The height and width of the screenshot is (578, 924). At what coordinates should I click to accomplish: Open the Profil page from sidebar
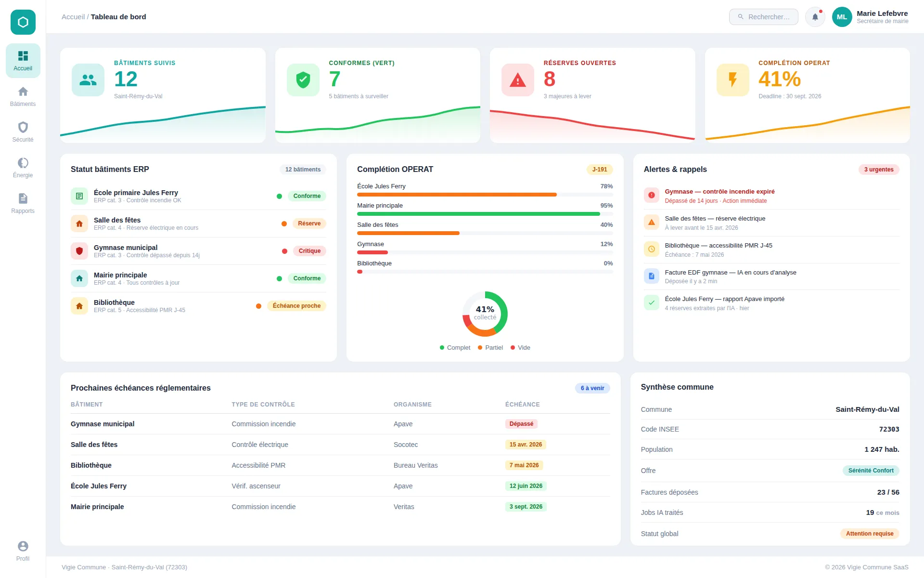[x=23, y=551]
